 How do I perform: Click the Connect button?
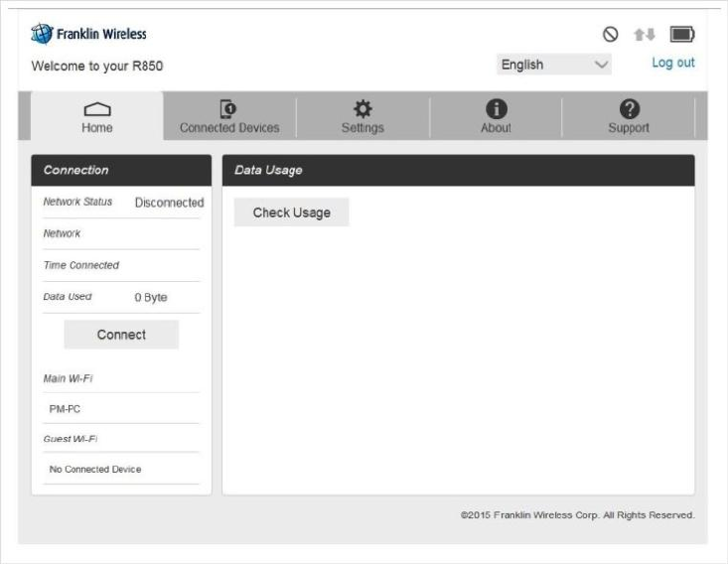121,335
